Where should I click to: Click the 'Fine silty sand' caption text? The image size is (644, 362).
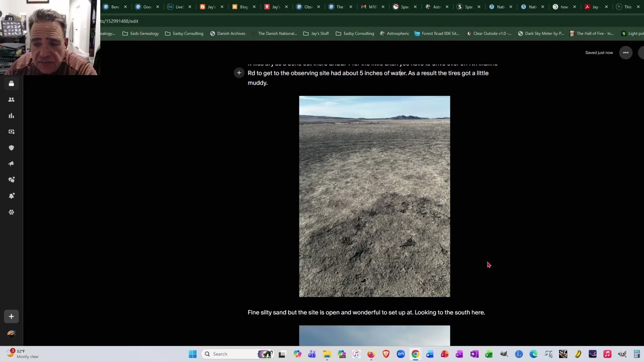366,312
